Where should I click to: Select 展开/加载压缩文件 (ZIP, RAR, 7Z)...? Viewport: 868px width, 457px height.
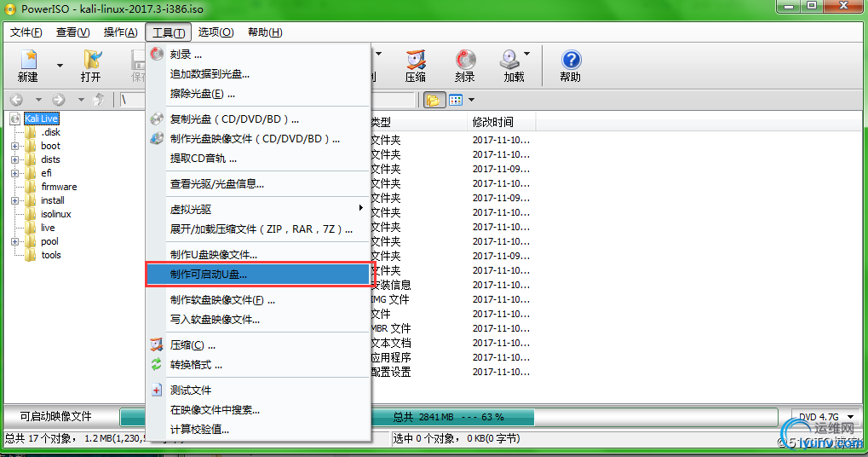coord(258,228)
